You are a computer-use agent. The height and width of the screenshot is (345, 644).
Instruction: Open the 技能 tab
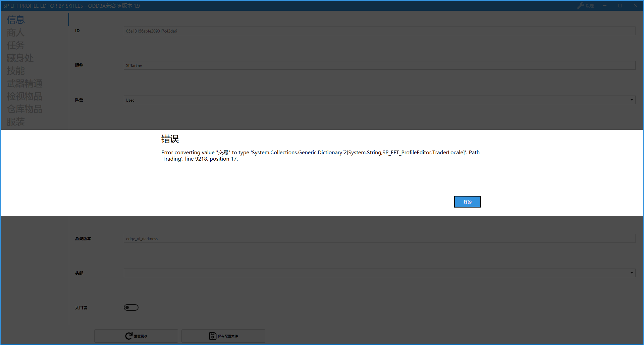pyautogui.click(x=16, y=71)
